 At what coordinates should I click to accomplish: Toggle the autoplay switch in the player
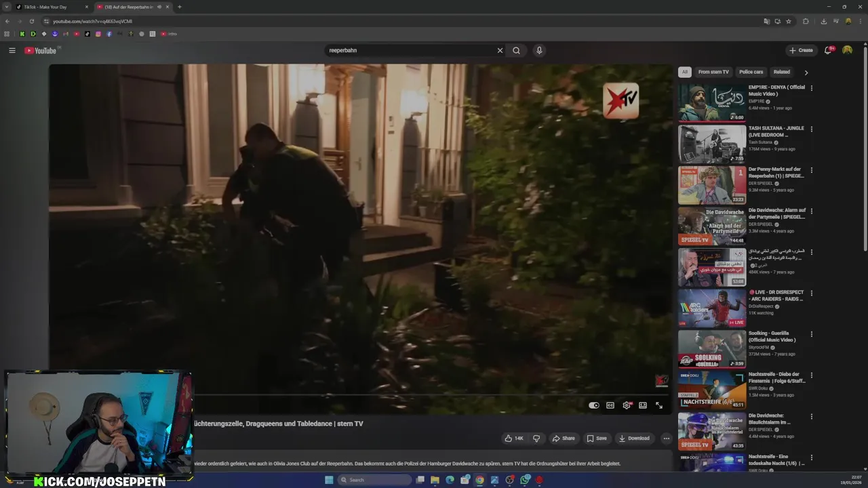click(594, 405)
